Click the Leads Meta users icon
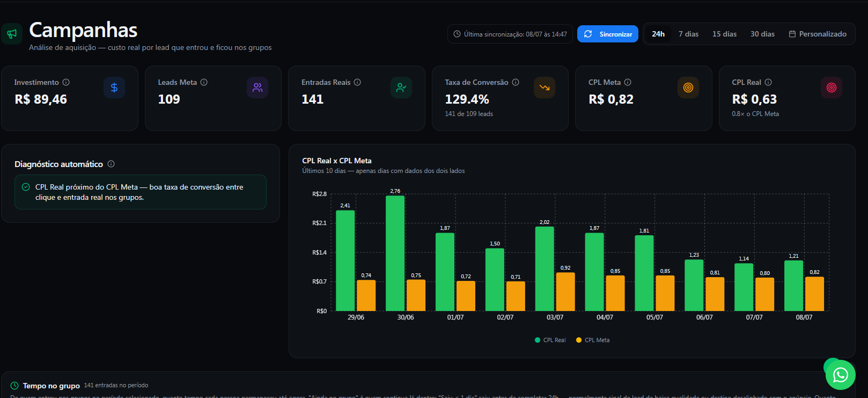This screenshot has width=868, height=398. tap(258, 88)
